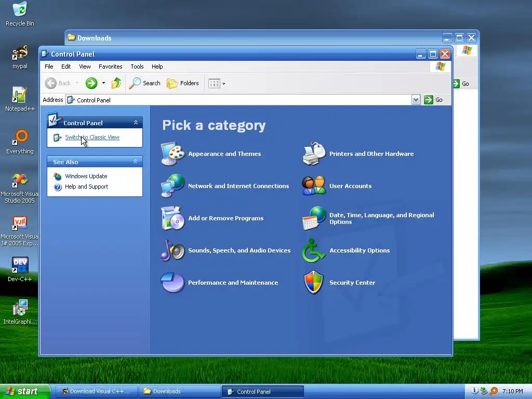Open the Tools menu

click(137, 66)
